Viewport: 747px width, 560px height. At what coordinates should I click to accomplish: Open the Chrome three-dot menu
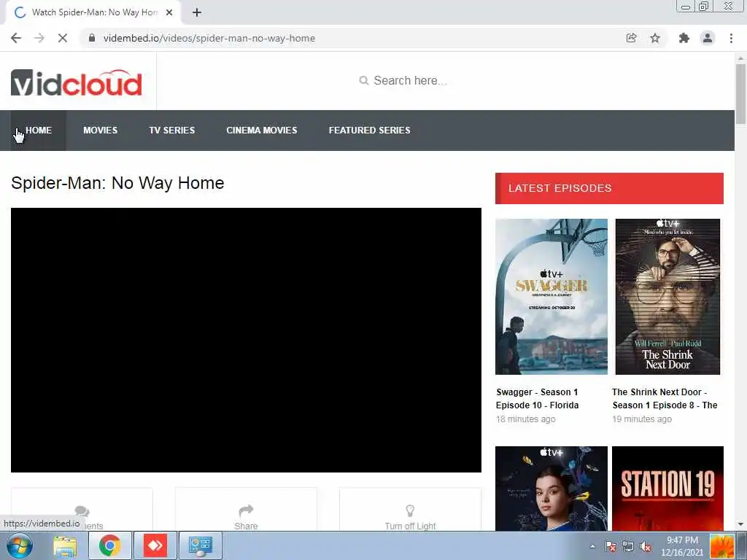(x=731, y=38)
